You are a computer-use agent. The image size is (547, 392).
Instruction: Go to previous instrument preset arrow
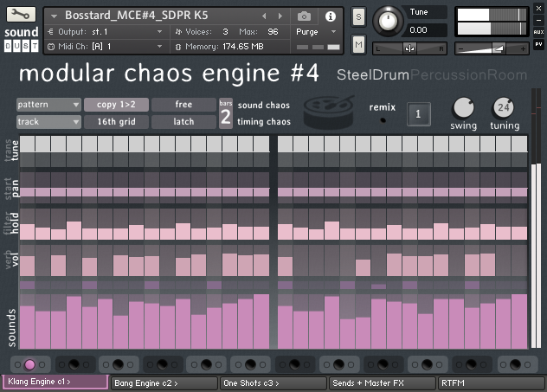coord(264,16)
